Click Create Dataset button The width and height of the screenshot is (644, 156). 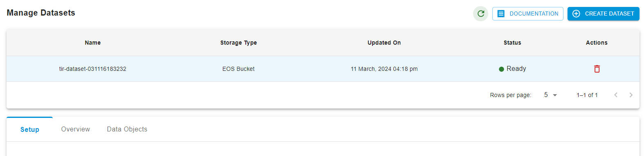604,14
